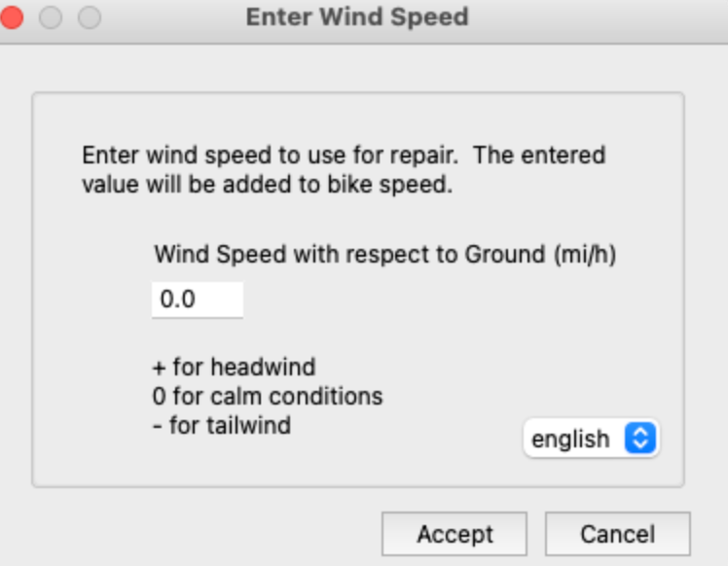Click the "0 for calm conditions" hint
This screenshot has height=566, width=728.
(268, 397)
